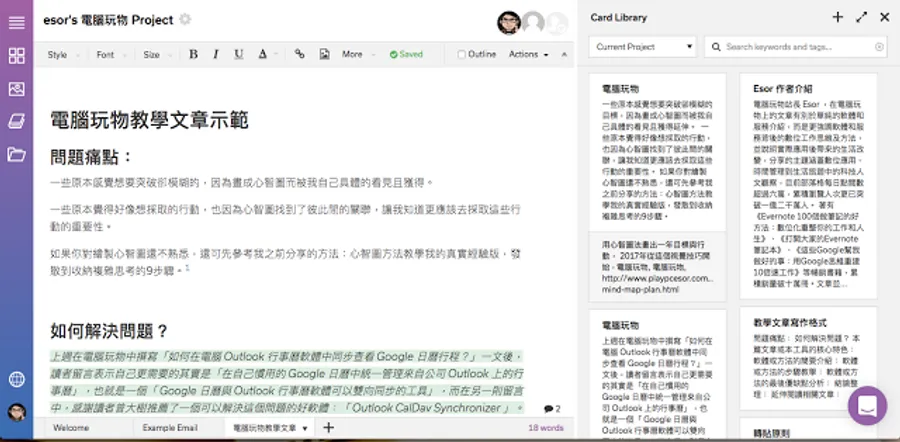Click the second gray collaborator avatar
This screenshot has width=900, height=442.
[533, 23]
